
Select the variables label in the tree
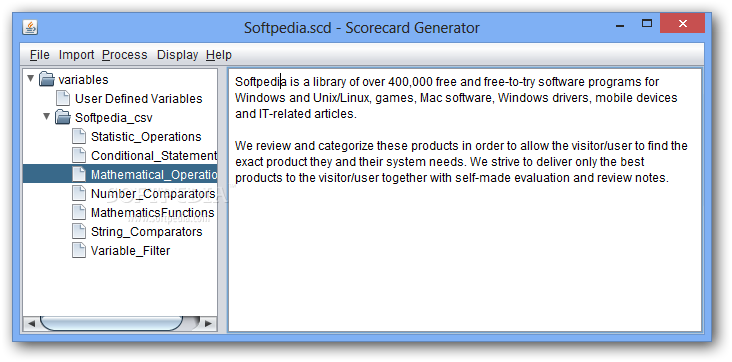[x=83, y=80]
